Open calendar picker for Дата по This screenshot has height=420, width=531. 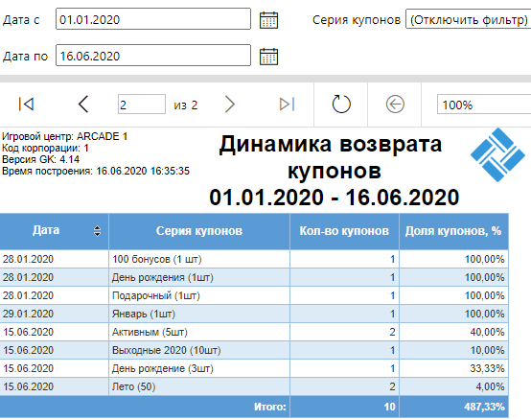tap(268, 57)
